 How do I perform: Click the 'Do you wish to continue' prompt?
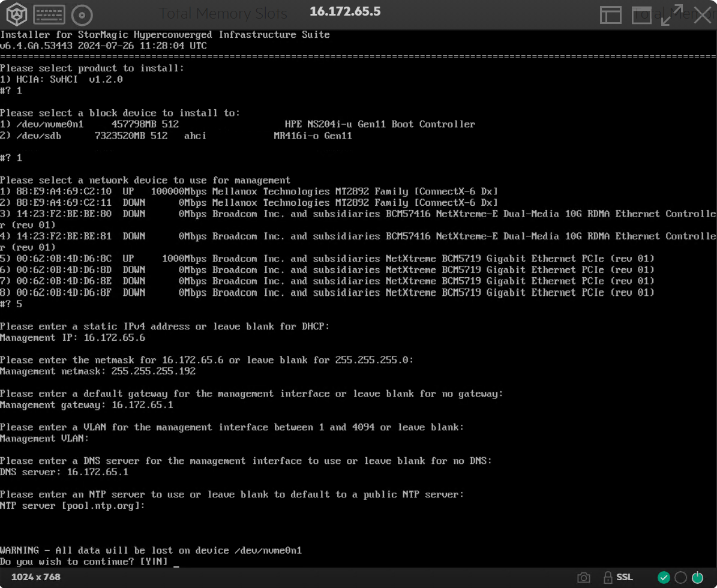coord(84,562)
